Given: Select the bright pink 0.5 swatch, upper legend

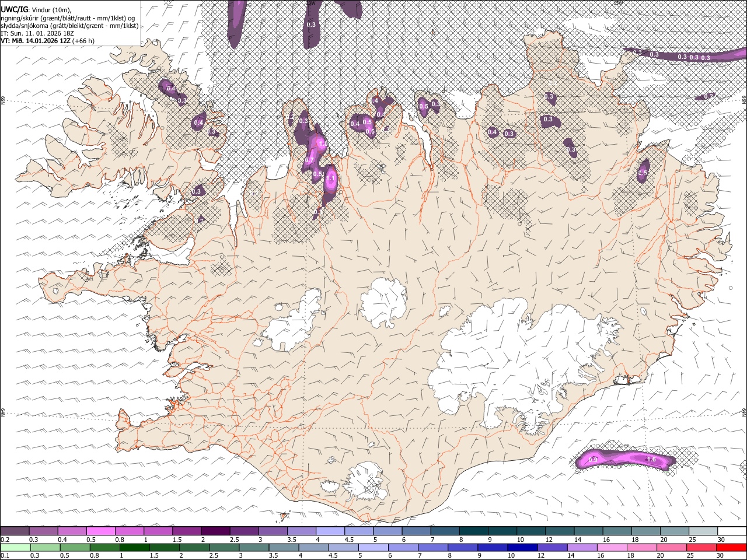Looking at the screenshot, I should tap(101, 531).
